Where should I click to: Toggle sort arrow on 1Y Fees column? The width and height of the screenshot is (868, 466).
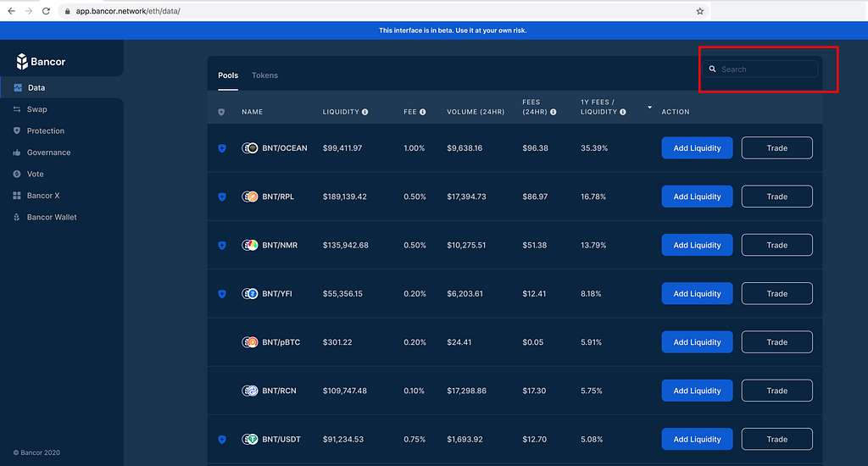(x=649, y=108)
